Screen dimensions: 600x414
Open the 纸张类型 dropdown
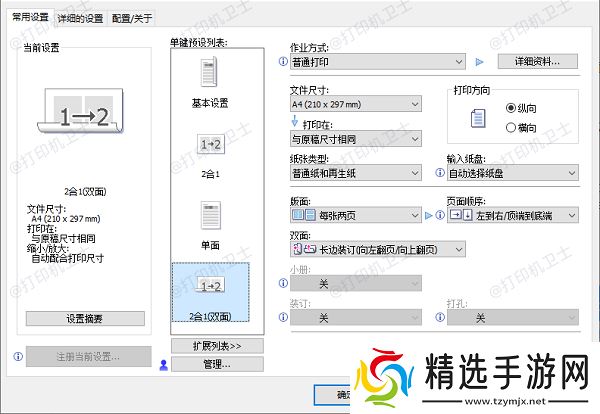356,173
